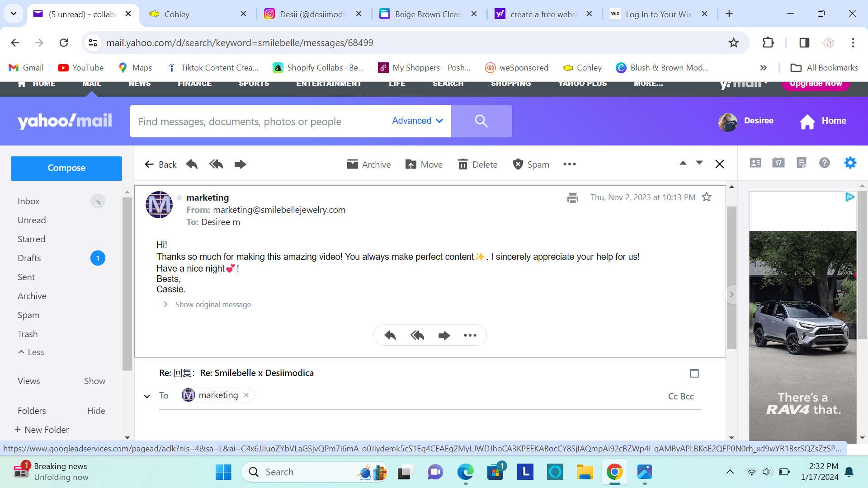Star the email from marketing
Image resolution: width=868 pixels, height=488 pixels.
(x=707, y=197)
